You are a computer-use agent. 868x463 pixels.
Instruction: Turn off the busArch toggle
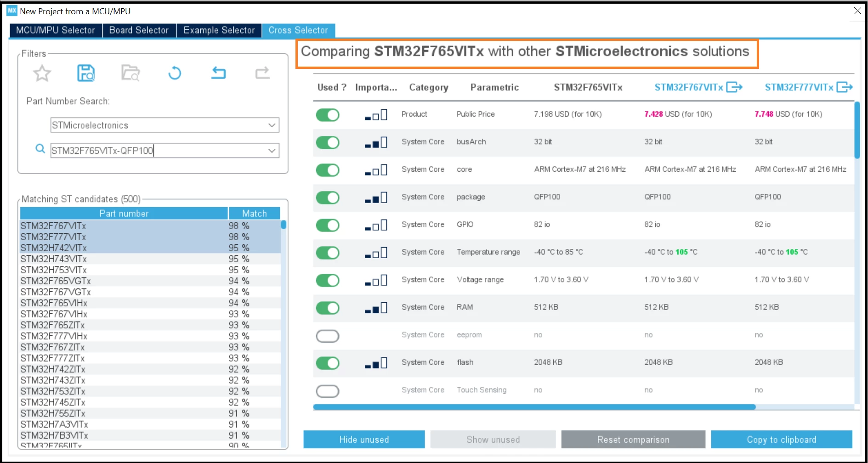click(328, 142)
